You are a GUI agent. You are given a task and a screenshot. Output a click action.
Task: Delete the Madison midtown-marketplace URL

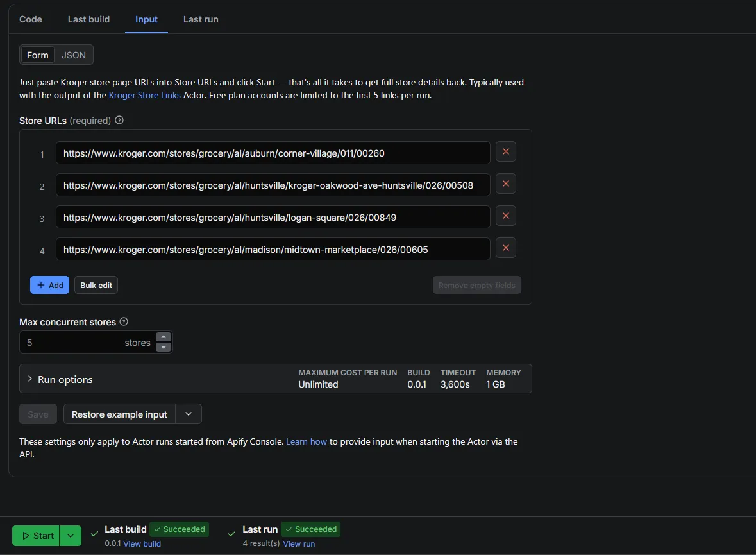point(506,248)
